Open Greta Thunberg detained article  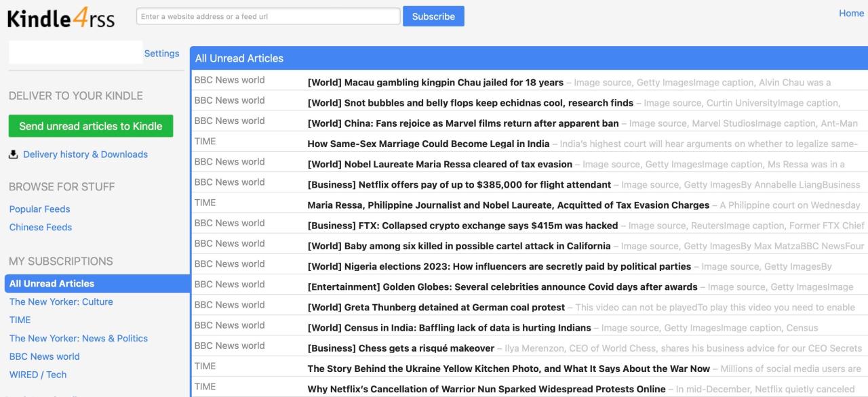tap(436, 307)
